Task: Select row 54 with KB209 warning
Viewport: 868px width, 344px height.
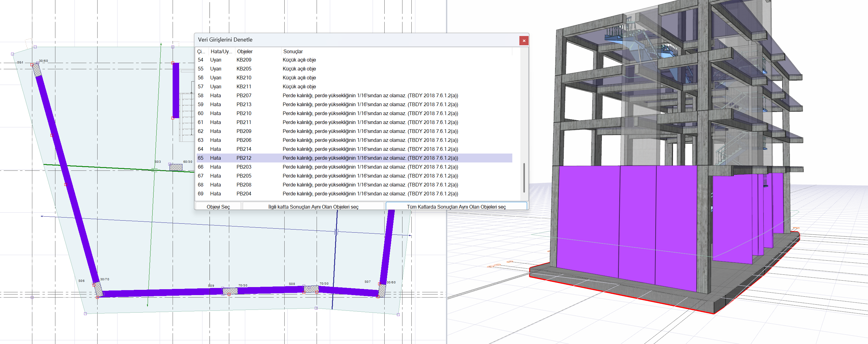Action: pos(244,60)
